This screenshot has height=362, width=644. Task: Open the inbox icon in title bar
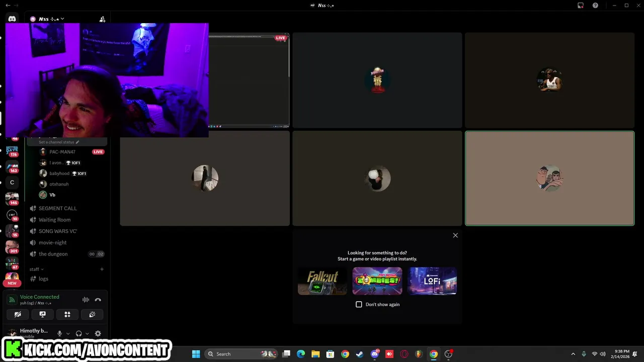point(581,6)
